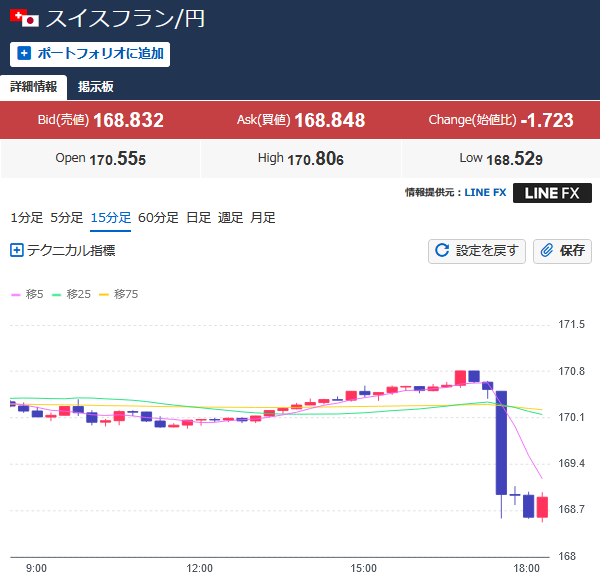The height and width of the screenshot is (575, 600).
Task: Click the yellow 移75 legend swatch
Action: (104, 295)
